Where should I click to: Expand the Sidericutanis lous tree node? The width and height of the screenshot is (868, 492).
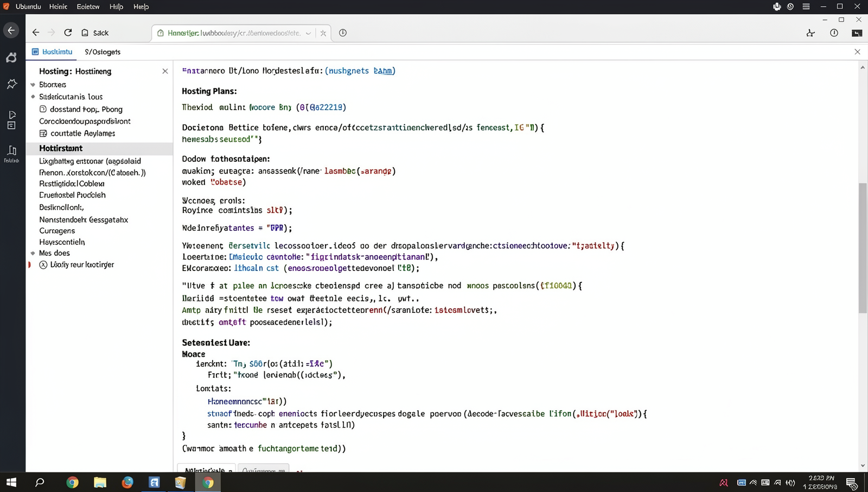(33, 97)
